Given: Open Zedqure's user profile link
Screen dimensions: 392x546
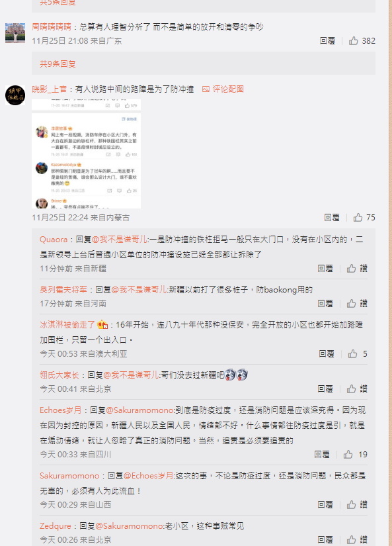Looking at the screenshot, I should [56, 526].
